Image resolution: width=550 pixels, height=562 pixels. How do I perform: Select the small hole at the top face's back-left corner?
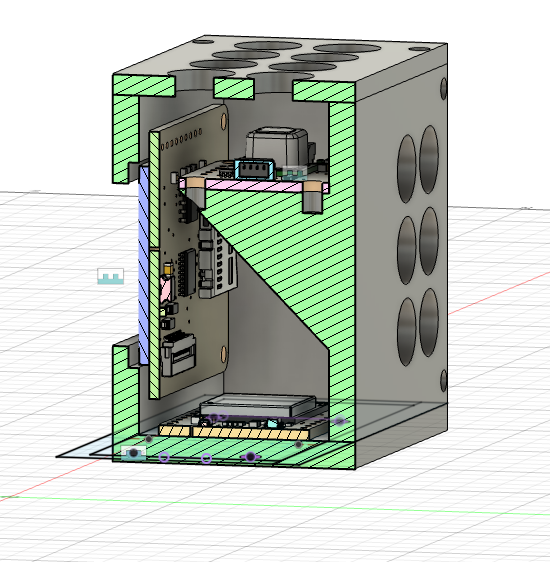click(203, 41)
